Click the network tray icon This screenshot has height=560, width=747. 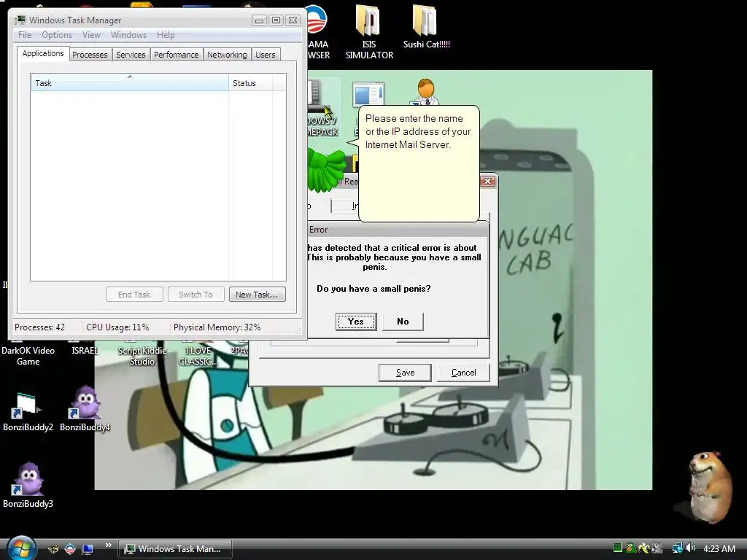tap(677, 548)
